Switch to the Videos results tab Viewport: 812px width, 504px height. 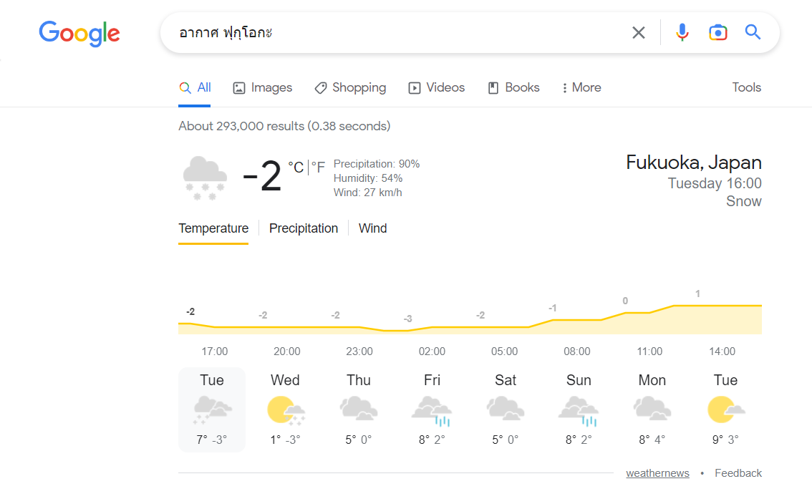pyautogui.click(x=437, y=87)
